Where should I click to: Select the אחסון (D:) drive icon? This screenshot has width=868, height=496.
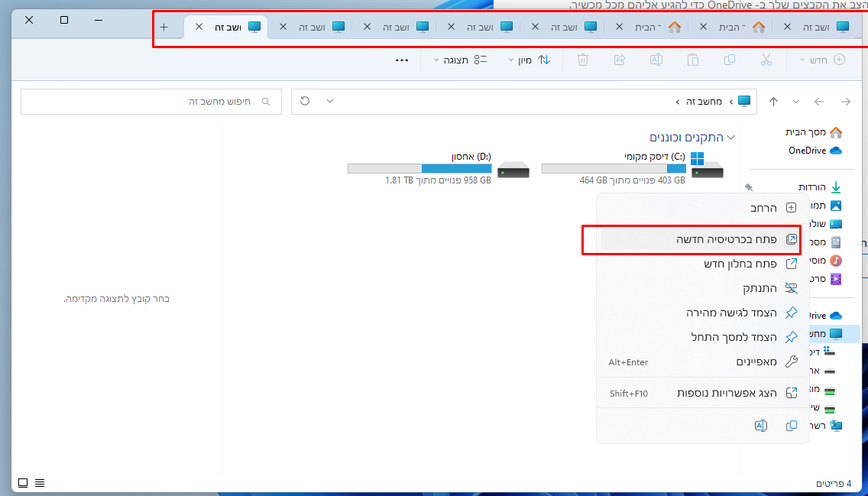pos(513,170)
